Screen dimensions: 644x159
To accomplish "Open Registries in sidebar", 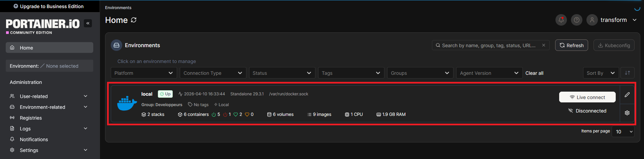I will point(49,118).
